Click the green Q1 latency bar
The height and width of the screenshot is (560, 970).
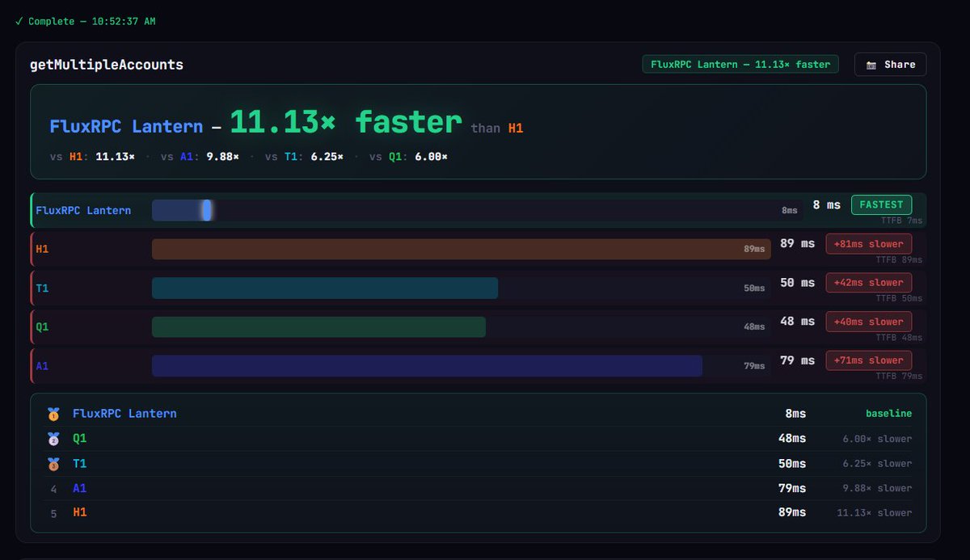(x=318, y=326)
